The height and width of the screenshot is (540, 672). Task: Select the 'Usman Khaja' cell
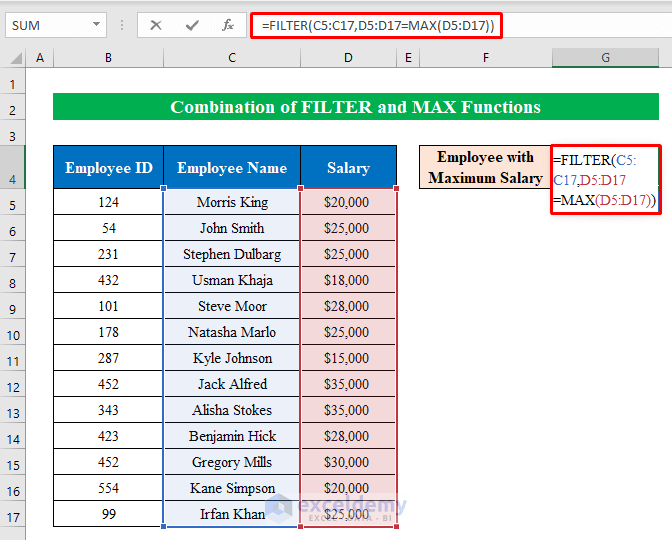232,280
